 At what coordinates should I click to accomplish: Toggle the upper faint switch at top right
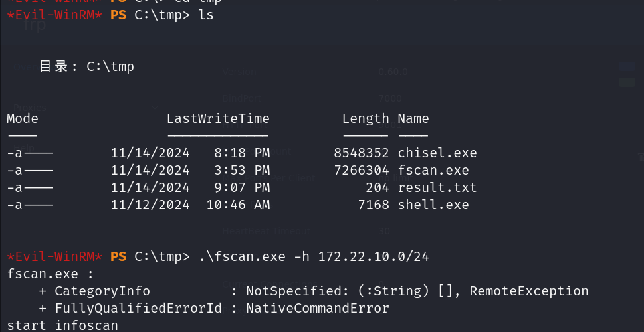pos(627,66)
